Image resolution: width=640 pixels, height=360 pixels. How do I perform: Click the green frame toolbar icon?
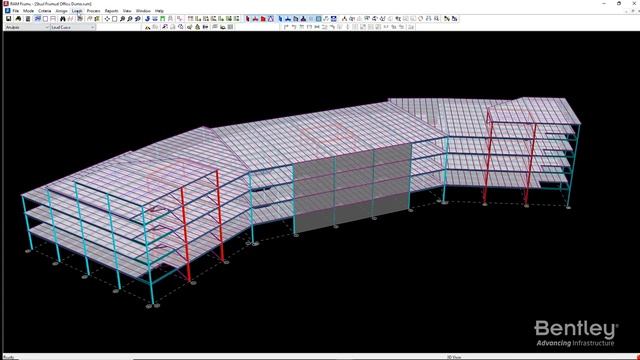(x=162, y=19)
